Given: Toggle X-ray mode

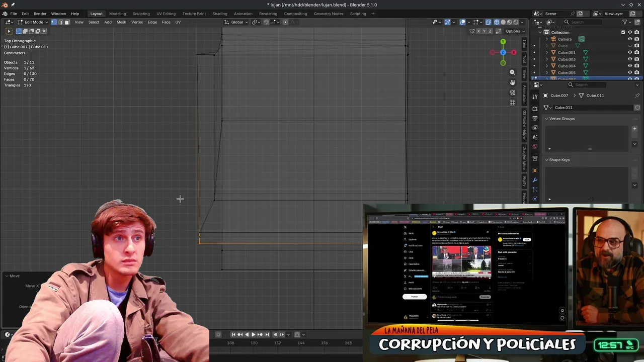Looking at the screenshot, I should pyautogui.click(x=488, y=22).
